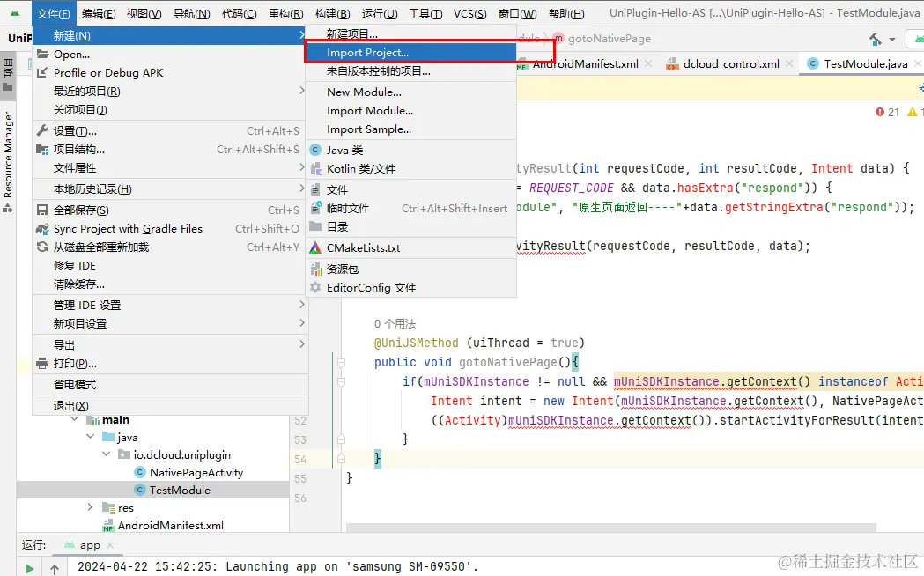Expand the 本地历史记录(H) submenu arrow
This screenshot has height=576, width=924.
click(x=301, y=188)
